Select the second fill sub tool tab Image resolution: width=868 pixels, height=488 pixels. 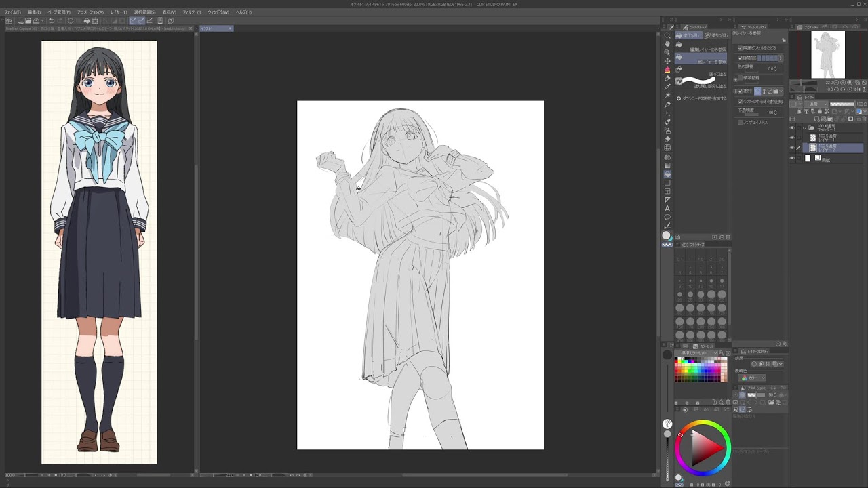(715, 35)
